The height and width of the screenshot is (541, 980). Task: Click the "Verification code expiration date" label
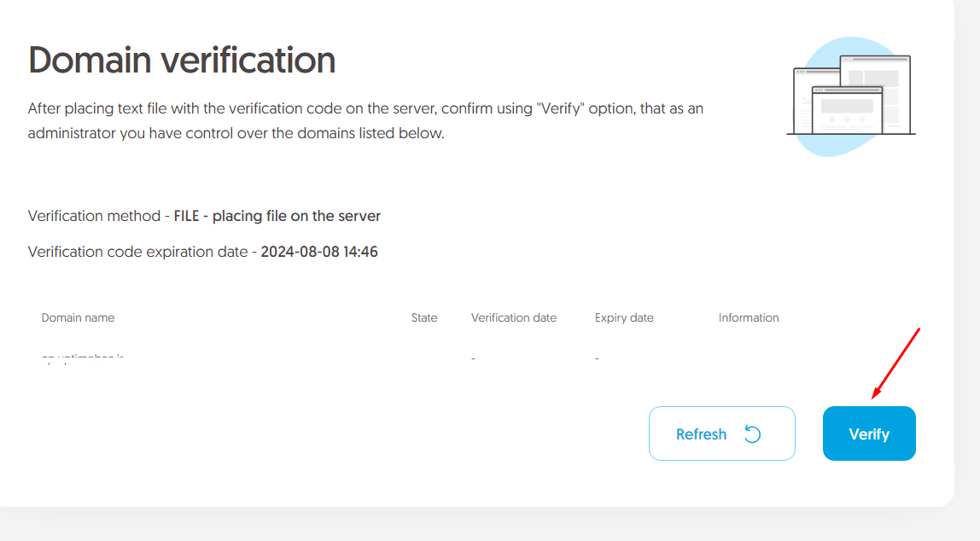click(x=142, y=252)
